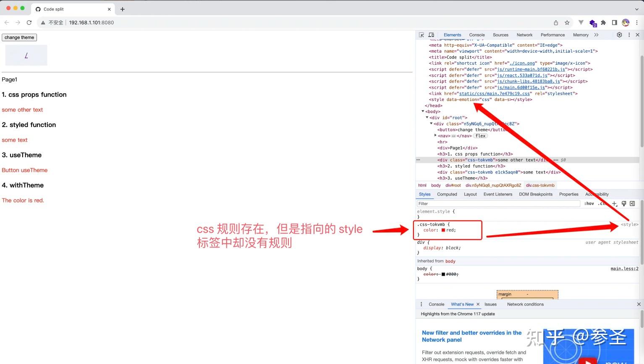644x364 pixels.
Task: Close the Code split tab
Action: [x=110, y=9]
